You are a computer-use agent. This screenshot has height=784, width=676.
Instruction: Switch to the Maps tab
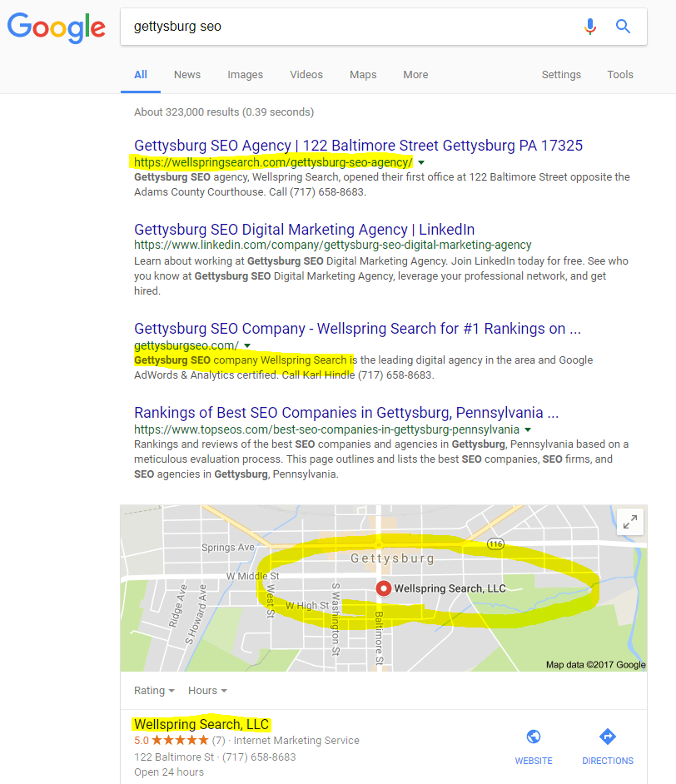tap(363, 75)
